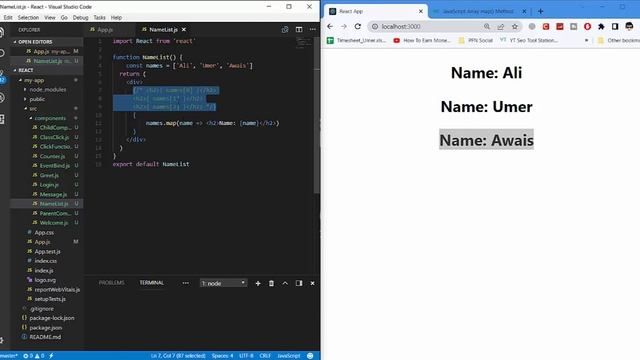This screenshot has width=640, height=360.
Task: Click the feedback smiley in status bar
Action: (310, 356)
